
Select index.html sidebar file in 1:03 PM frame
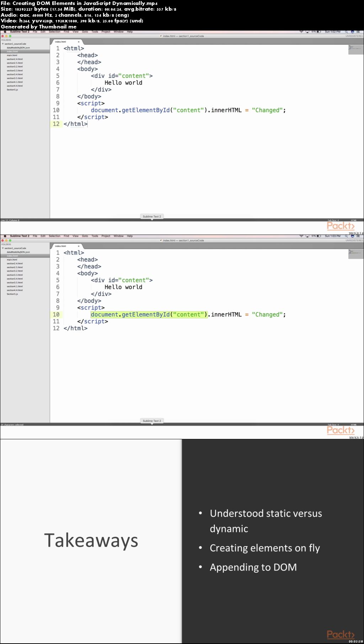click(25, 256)
